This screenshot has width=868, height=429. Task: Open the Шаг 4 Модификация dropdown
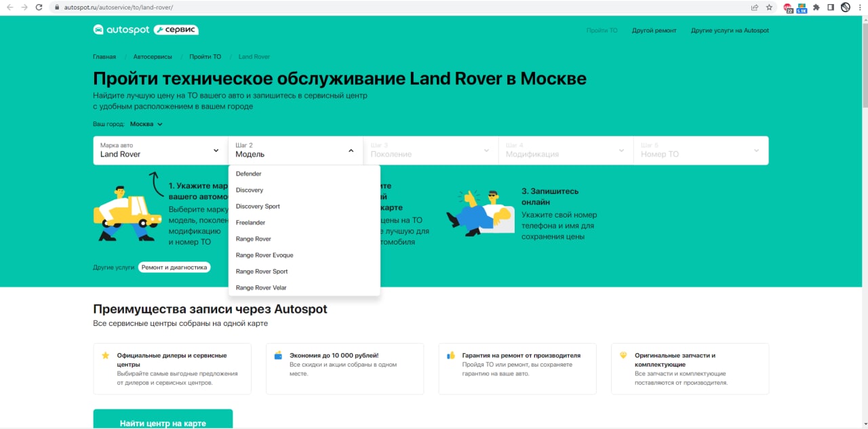[x=566, y=150]
